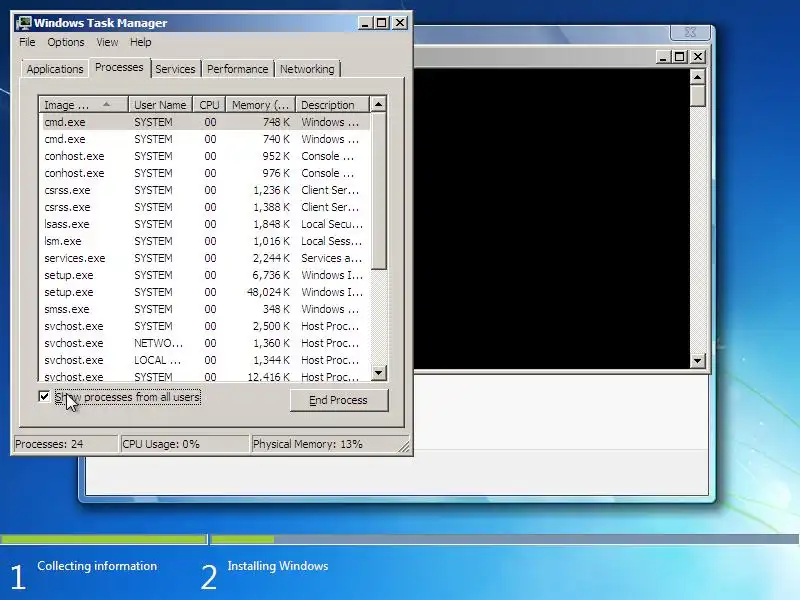Click console window scroll down arrow

pos(697,361)
